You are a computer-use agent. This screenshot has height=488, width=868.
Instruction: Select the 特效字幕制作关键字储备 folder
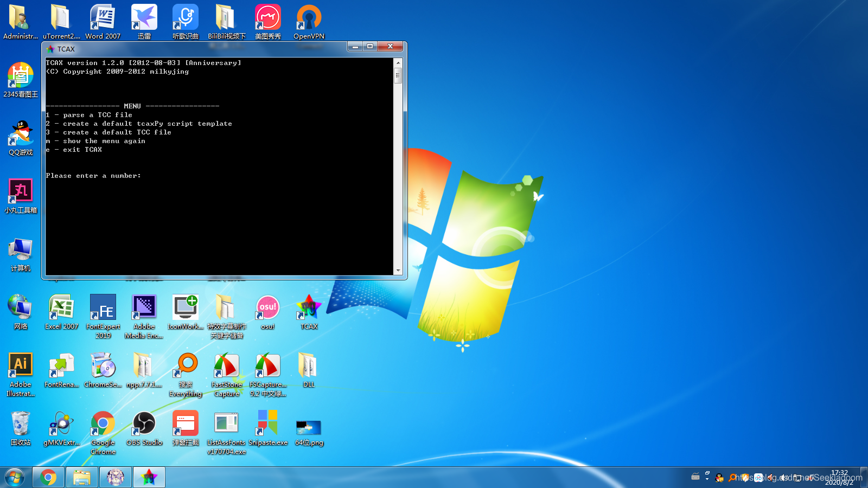pyautogui.click(x=227, y=316)
